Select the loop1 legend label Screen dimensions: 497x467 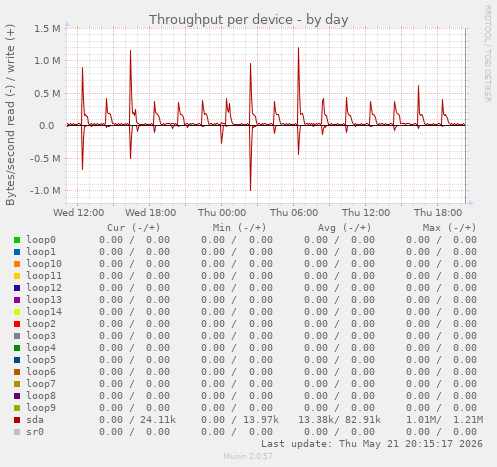pos(41,252)
